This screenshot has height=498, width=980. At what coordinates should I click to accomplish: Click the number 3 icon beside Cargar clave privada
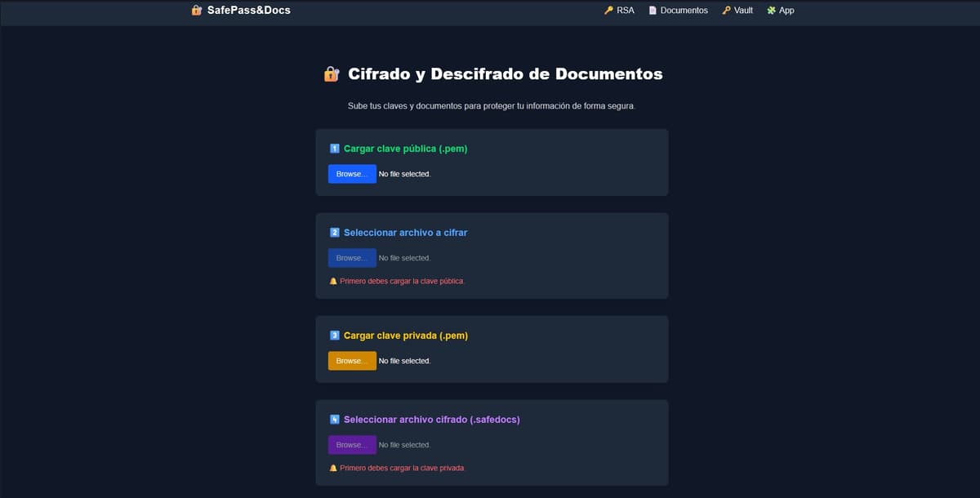tap(334, 336)
